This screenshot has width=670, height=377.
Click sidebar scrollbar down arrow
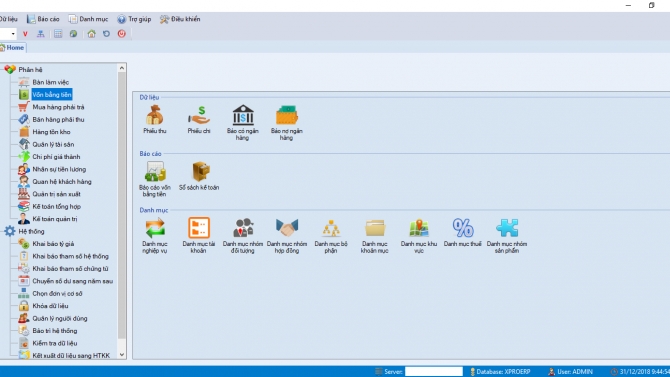[122, 354]
